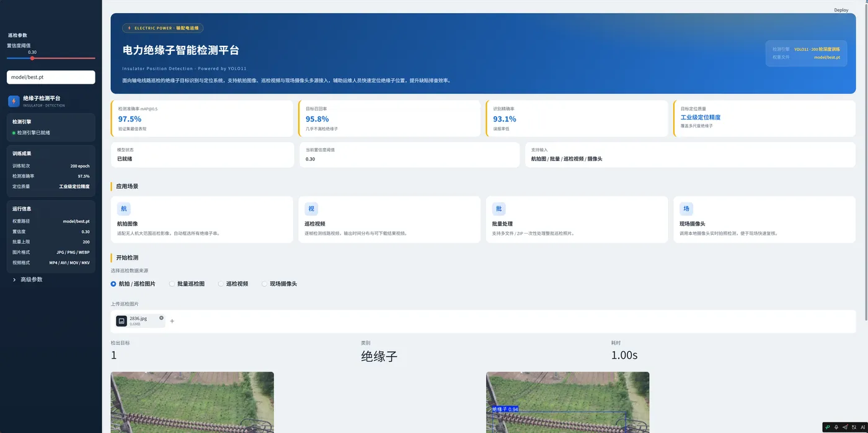Viewport: 868px width, 433px height.
Task: Click the 视频格式 MP4 / AVI / MOV row
Action: (51, 263)
